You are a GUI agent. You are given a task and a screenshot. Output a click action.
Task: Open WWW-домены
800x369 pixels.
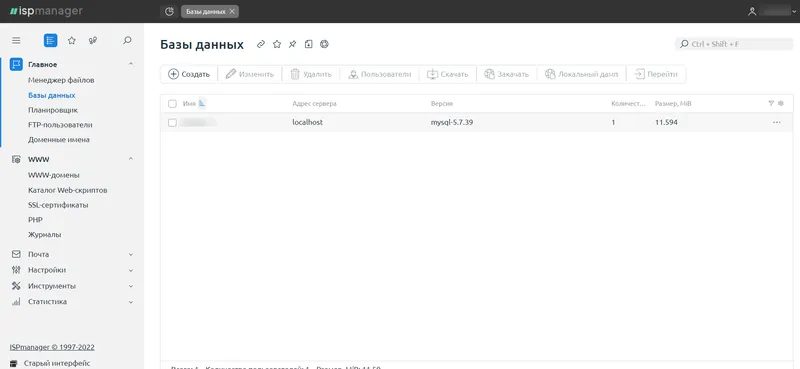[54, 175]
